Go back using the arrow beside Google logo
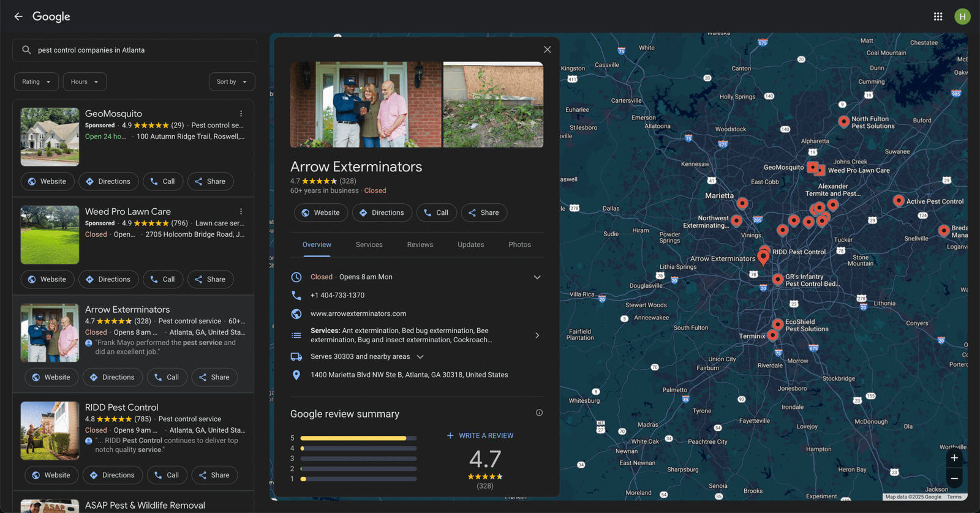This screenshot has width=980, height=513. coord(18,17)
